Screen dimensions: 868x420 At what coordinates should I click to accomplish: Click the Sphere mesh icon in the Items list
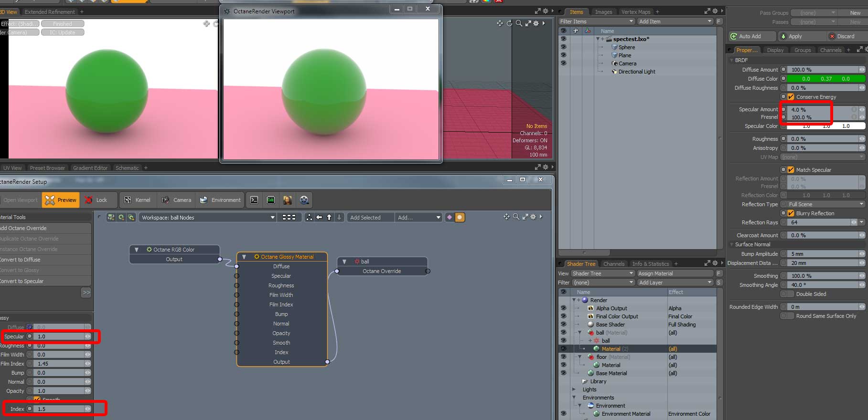coord(615,47)
